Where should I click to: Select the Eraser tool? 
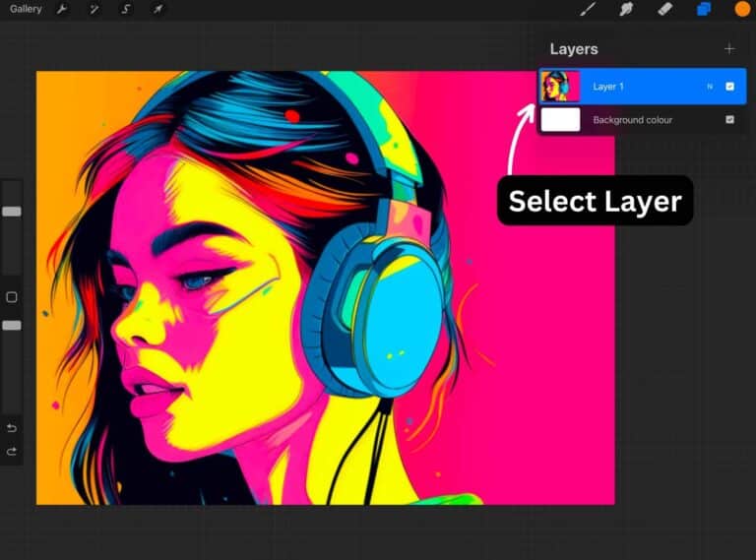[664, 9]
